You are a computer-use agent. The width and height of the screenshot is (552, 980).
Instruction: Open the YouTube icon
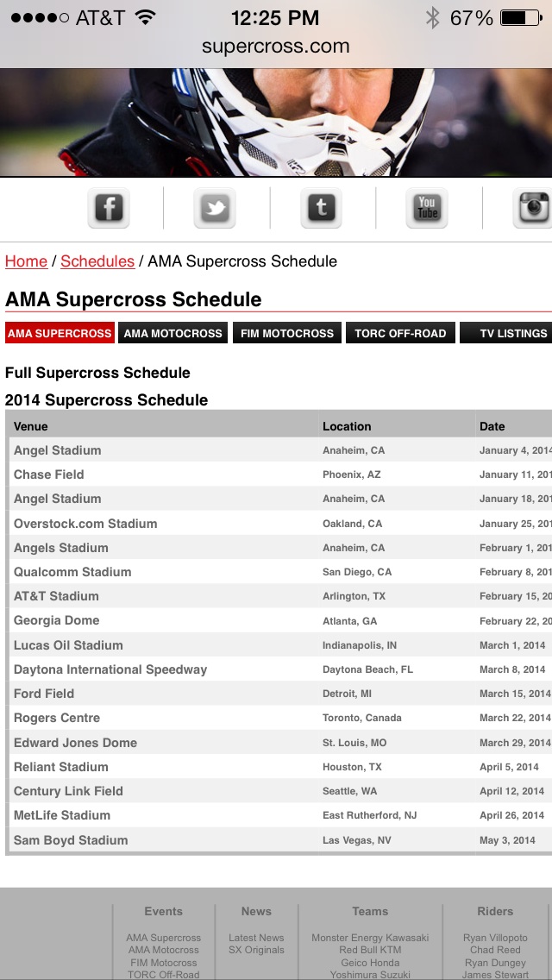(x=427, y=208)
